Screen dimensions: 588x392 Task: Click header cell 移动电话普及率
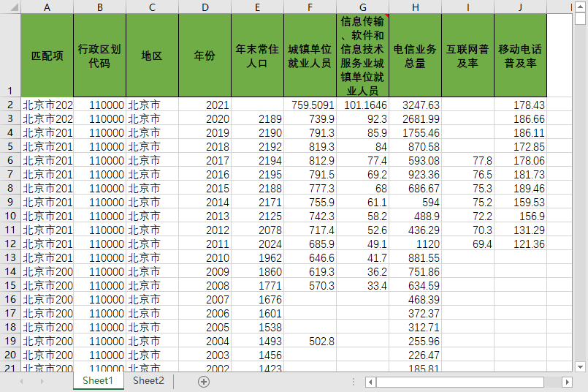point(520,56)
